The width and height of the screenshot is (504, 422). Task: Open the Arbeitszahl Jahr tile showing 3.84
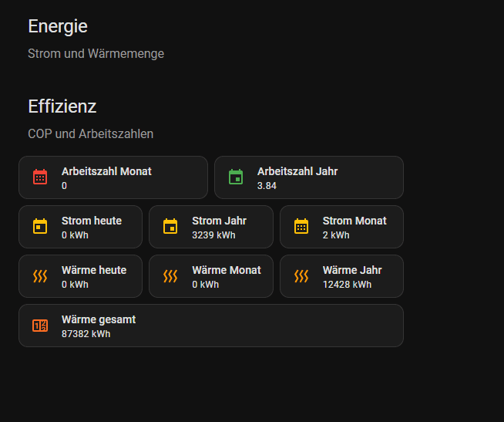click(309, 177)
